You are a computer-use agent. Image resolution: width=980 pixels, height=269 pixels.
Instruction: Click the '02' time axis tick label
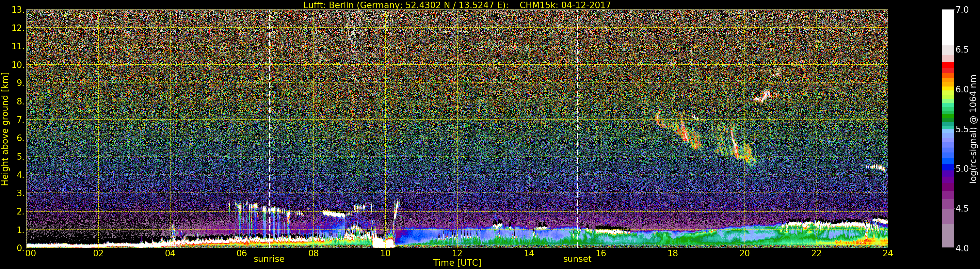[x=99, y=253]
